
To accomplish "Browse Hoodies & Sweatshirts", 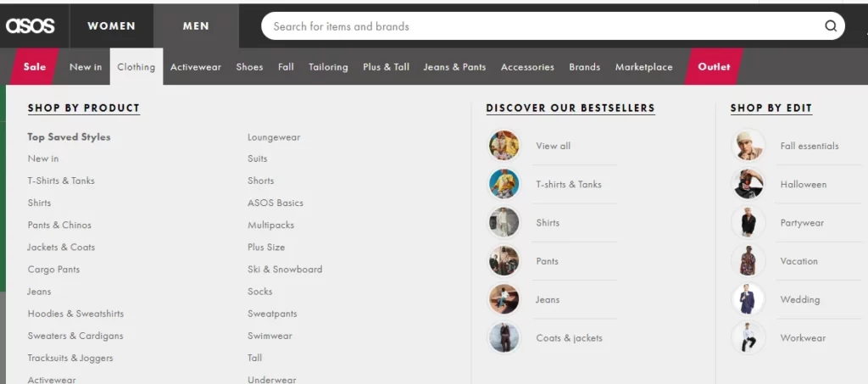I will click(x=75, y=314).
